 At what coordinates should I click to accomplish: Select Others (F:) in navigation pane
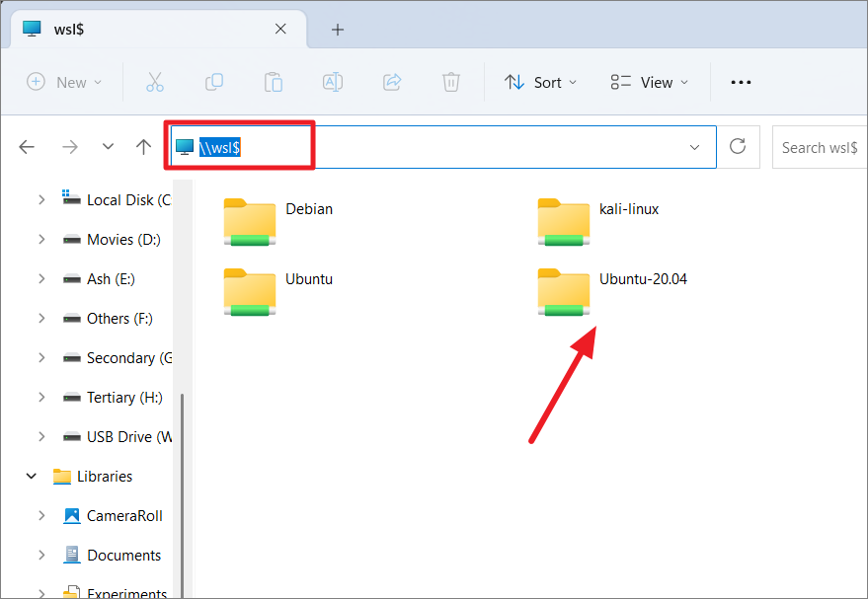click(119, 319)
